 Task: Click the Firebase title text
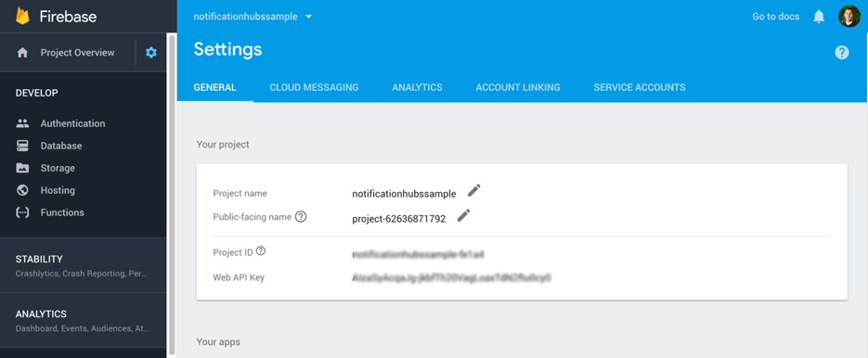68,17
